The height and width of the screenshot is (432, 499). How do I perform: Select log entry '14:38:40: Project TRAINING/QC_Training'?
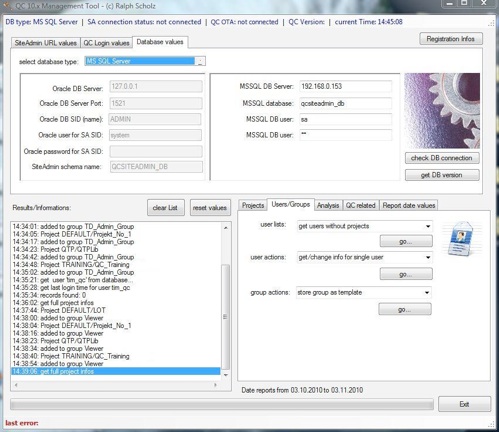116,356
